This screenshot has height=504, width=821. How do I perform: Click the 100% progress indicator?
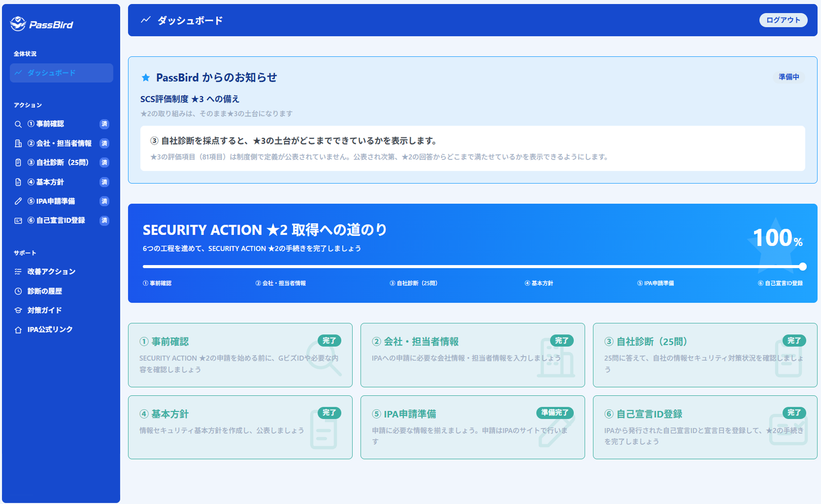pos(777,238)
